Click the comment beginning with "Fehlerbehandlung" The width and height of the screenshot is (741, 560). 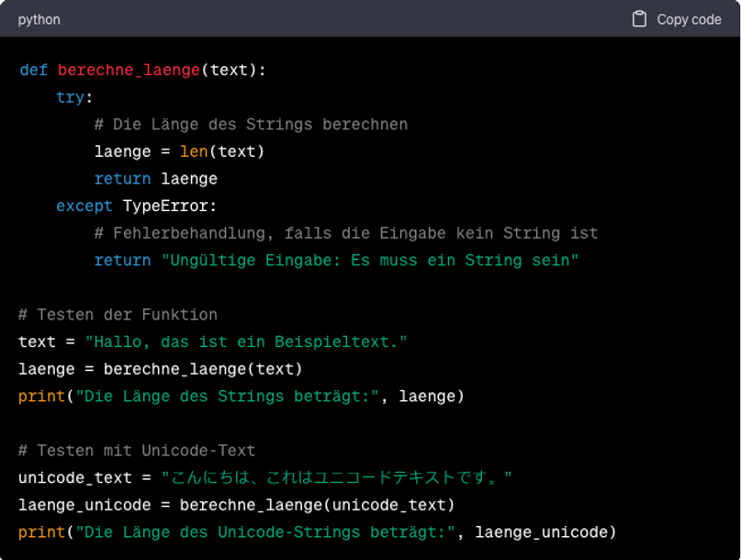tap(346, 233)
